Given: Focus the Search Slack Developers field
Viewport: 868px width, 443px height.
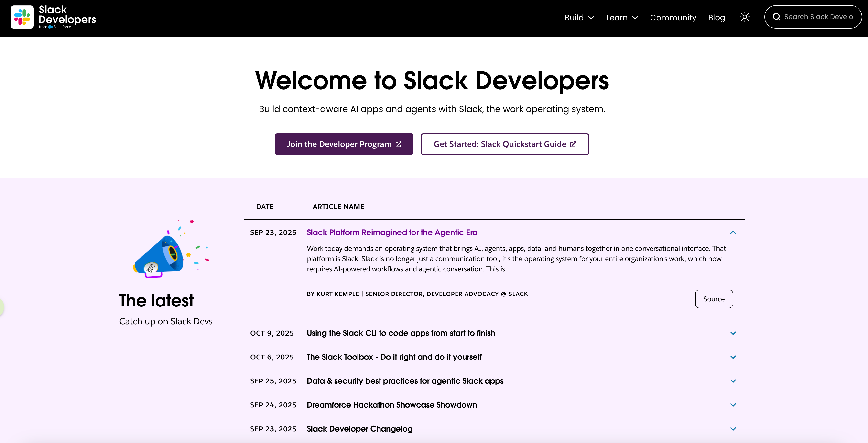Looking at the screenshot, I should click(x=813, y=17).
